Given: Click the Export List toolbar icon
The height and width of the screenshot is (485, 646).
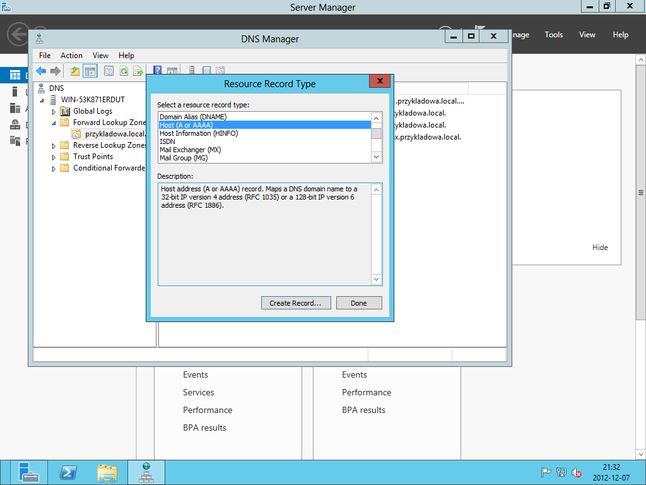Looking at the screenshot, I should click(138, 71).
